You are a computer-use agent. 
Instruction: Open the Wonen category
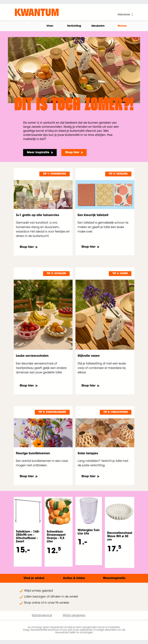[x=122, y=26]
